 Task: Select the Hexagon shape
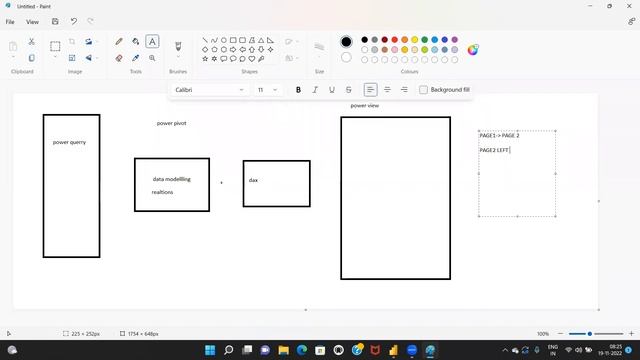[224, 50]
